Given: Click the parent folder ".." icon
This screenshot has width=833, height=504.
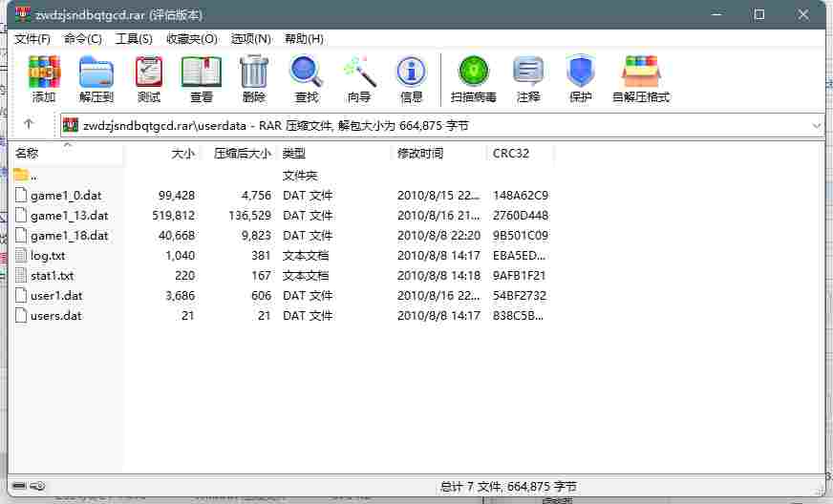Looking at the screenshot, I should coord(21,174).
